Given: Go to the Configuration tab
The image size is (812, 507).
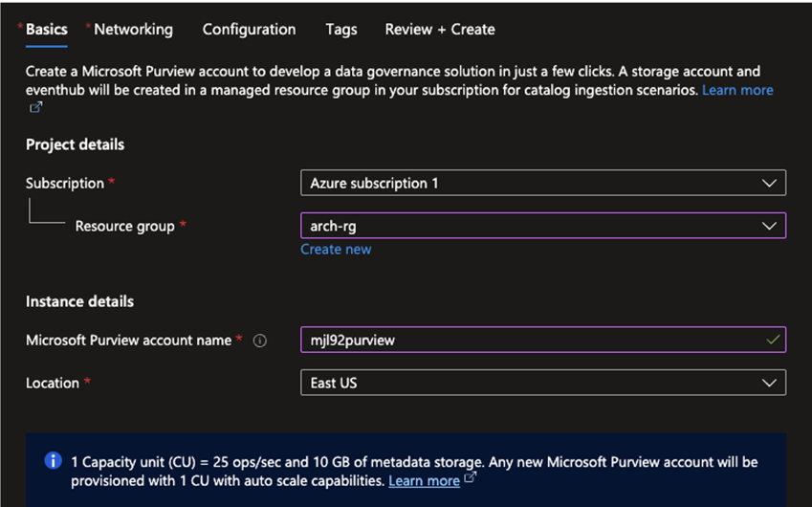Looking at the screenshot, I should click(249, 30).
